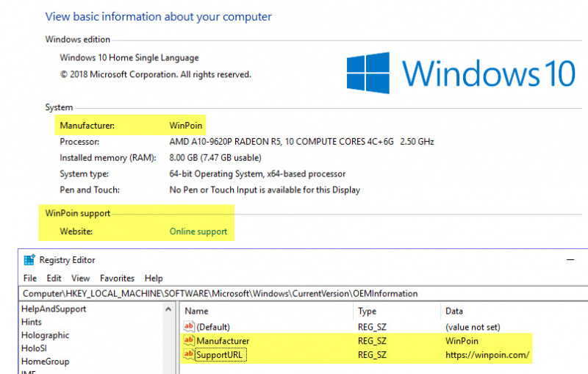588x374 pixels.
Task: Open the Online support link
Action: coord(198,231)
